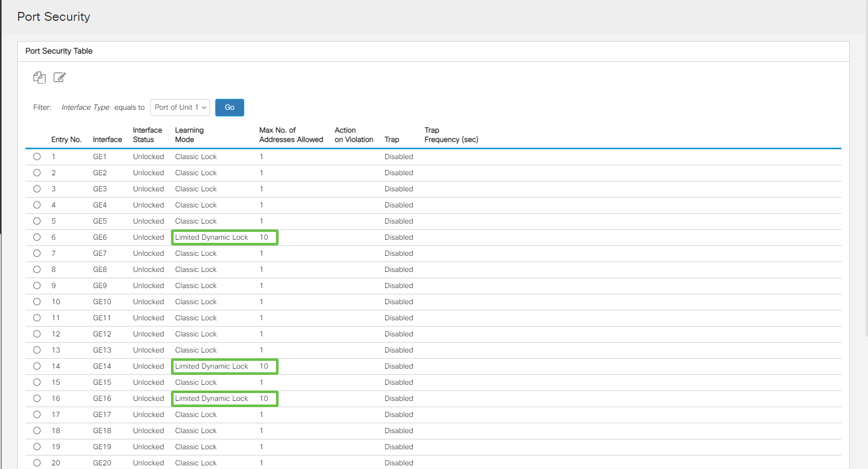
Task: Select the radio button for GE10
Action: (x=37, y=302)
